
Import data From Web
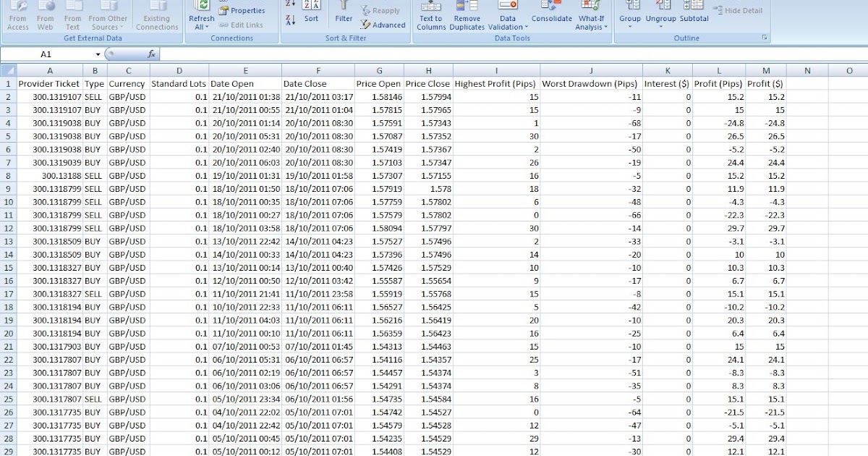click(x=45, y=16)
